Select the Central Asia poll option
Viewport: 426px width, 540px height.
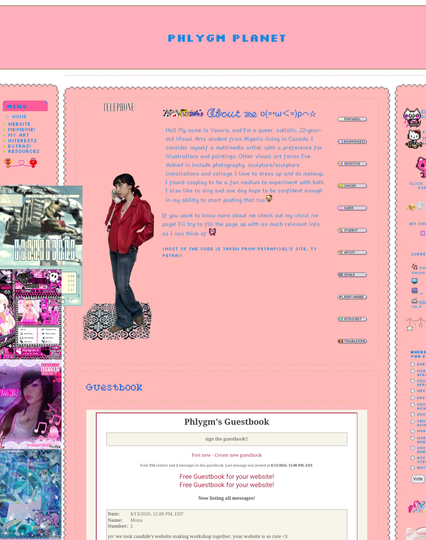pos(412,422)
